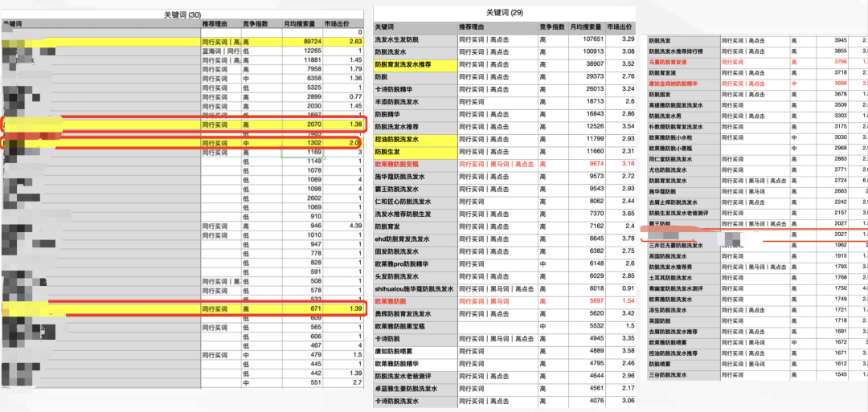The image size is (868, 412).
Task: Select the '康如防脱喷雾' cell
Action: (x=416, y=351)
